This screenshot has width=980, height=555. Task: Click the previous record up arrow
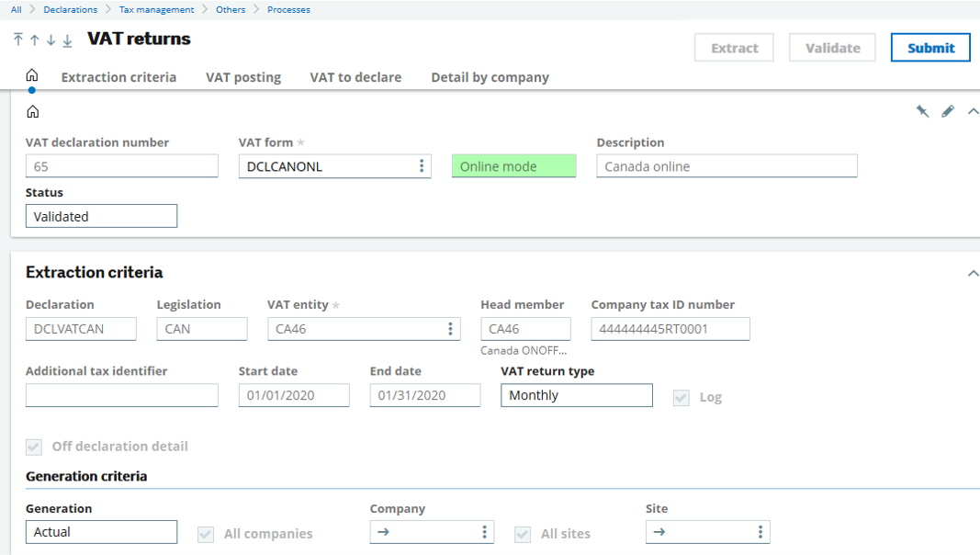(x=34, y=40)
